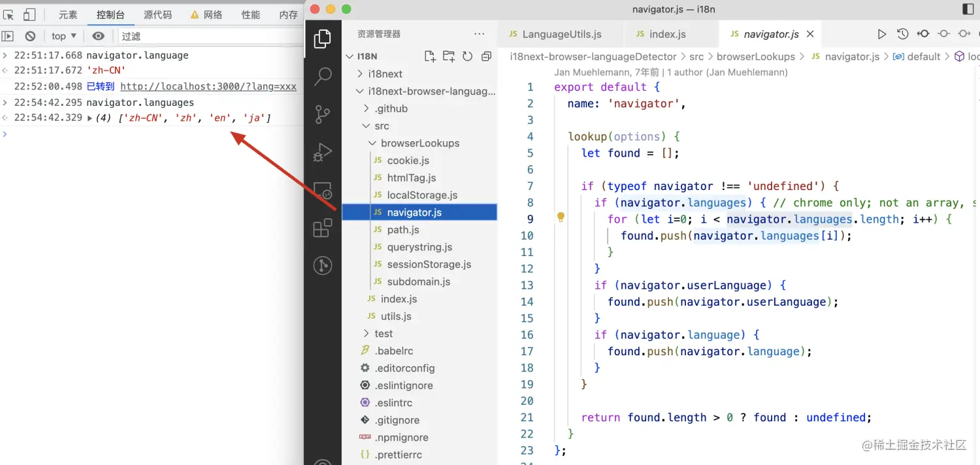Viewport: 980px width, 465px height.
Task: Collapse the I18N root folder
Action: tap(349, 56)
